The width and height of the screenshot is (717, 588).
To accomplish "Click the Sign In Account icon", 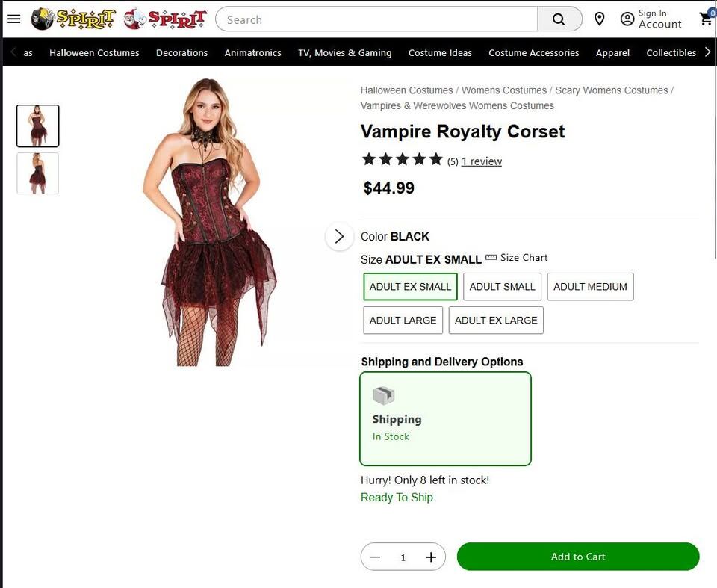I will click(x=627, y=19).
